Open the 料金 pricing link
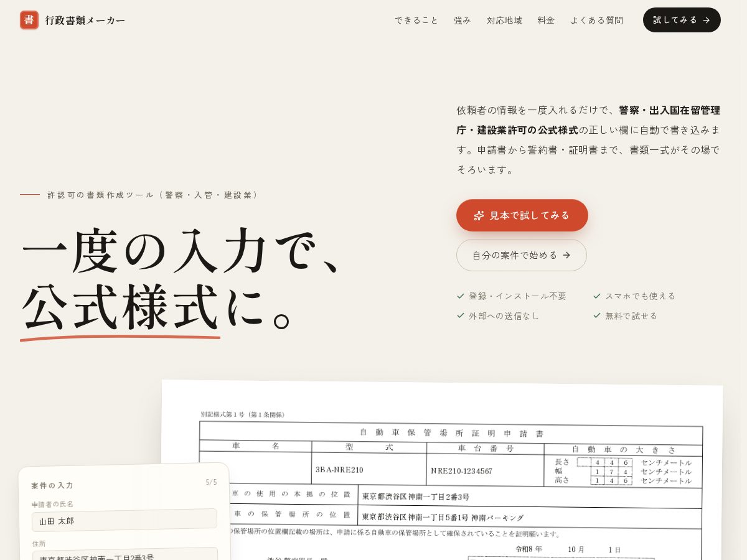The width and height of the screenshot is (747, 560). coord(547,20)
